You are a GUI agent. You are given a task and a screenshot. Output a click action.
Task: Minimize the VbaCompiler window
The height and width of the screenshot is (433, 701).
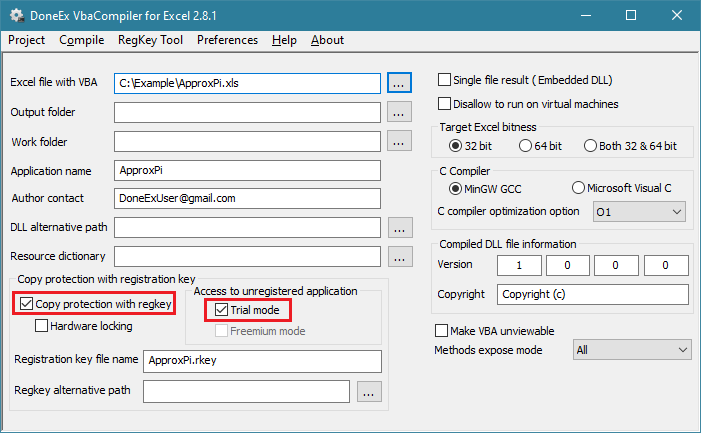pyautogui.click(x=586, y=16)
